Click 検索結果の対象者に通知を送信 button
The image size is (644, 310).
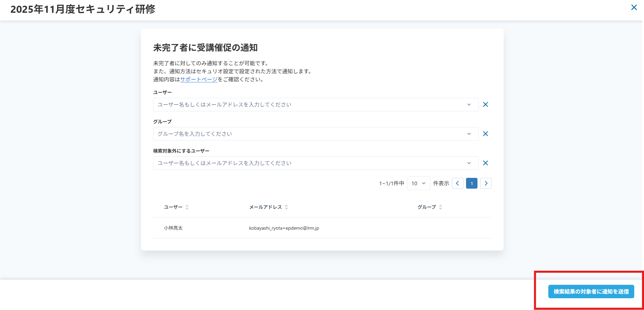tap(591, 292)
